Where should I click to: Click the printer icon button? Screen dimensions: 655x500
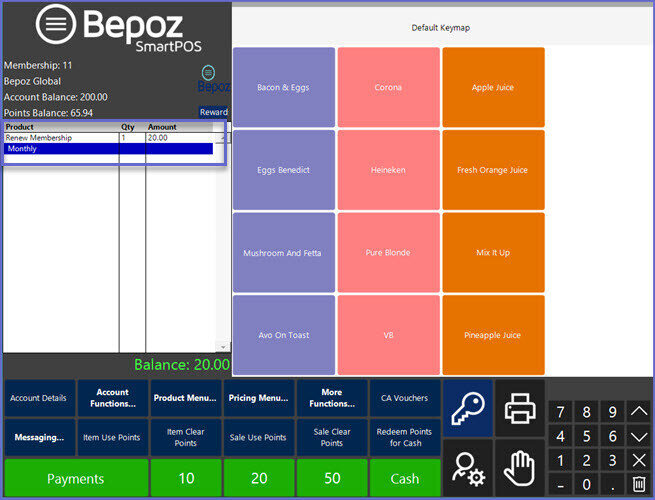[x=520, y=408]
